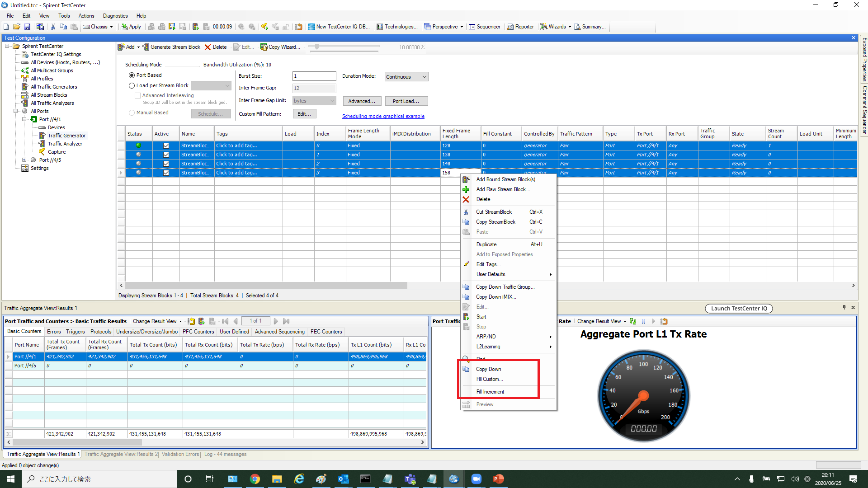Image resolution: width=868 pixels, height=488 pixels.
Task: Click the Open folder toolbar icon
Action: click(17, 27)
